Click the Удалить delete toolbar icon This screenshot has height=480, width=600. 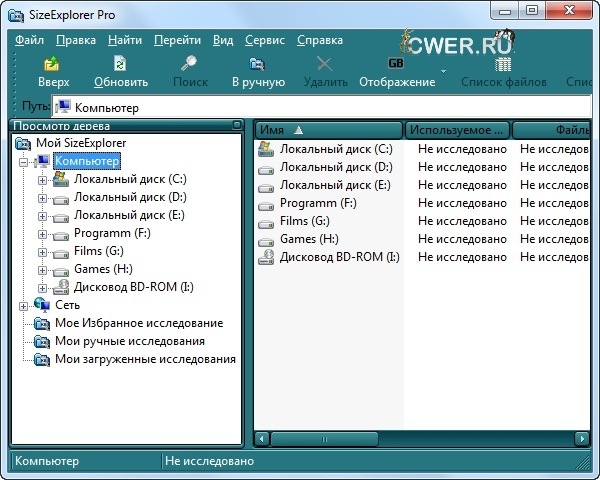324,65
